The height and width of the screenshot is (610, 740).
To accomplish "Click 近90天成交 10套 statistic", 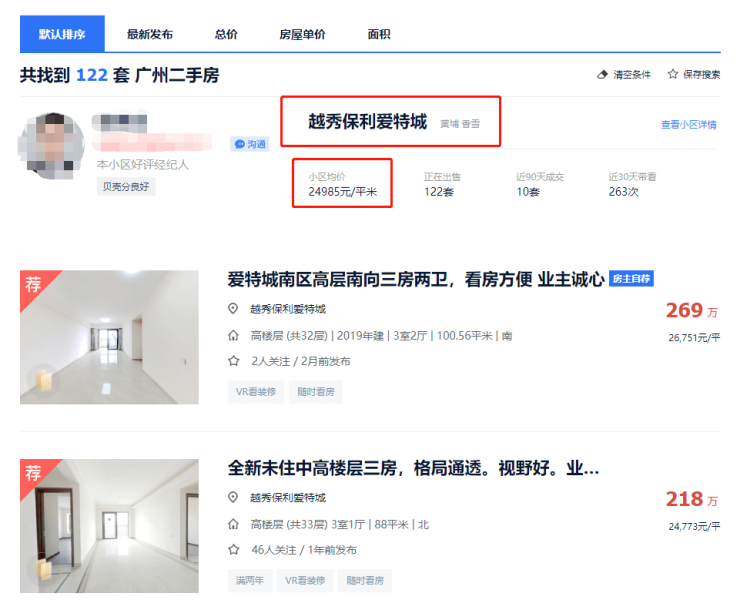I will 540,185.
